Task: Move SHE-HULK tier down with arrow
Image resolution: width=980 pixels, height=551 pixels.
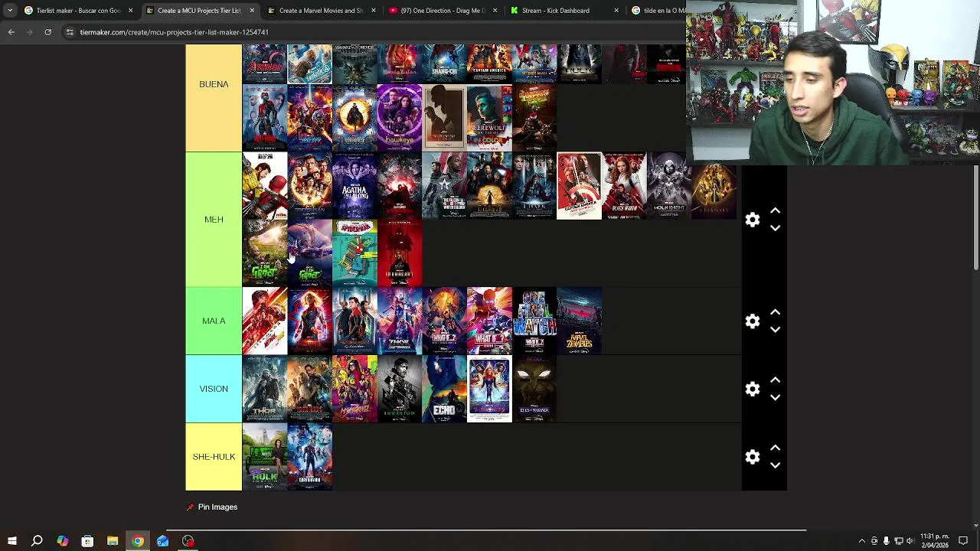Action: 775,465
